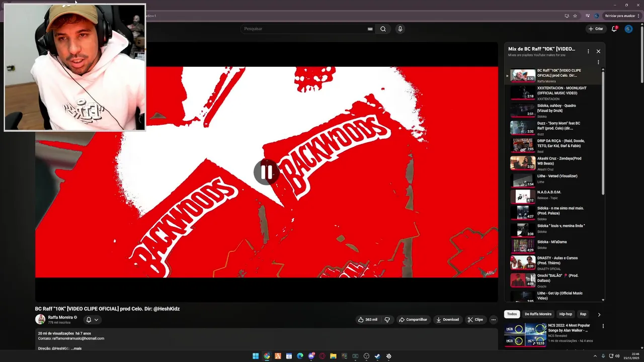Play XXXTENTACION - MOONLIGHT from playlist
The width and height of the screenshot is (644, 362).
coord(552,93)
